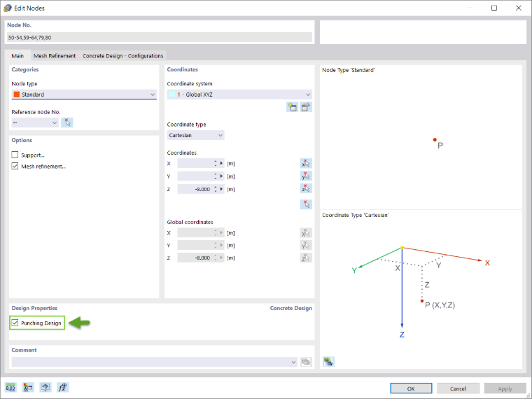The width and height of the screenshot is (532, 399).
Task: Enable the Support... checkbox
Action: tap(15, 155)
